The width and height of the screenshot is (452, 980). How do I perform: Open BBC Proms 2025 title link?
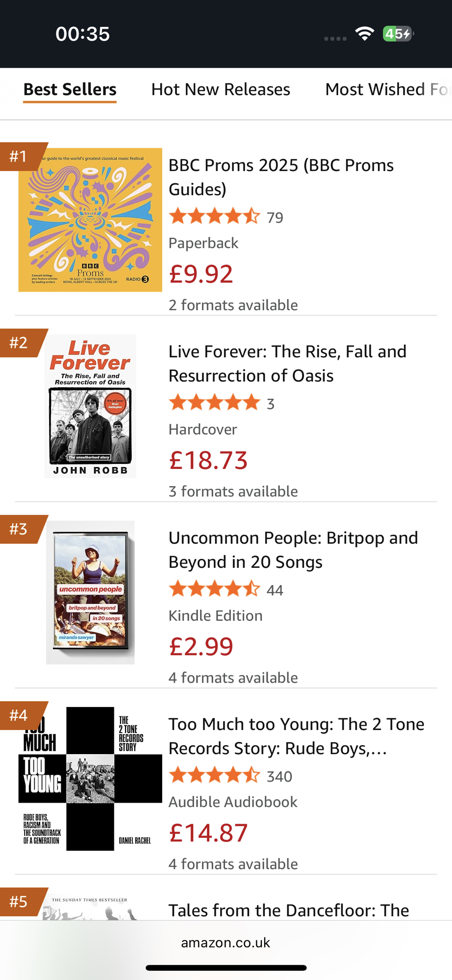click(x=281, y=177)
